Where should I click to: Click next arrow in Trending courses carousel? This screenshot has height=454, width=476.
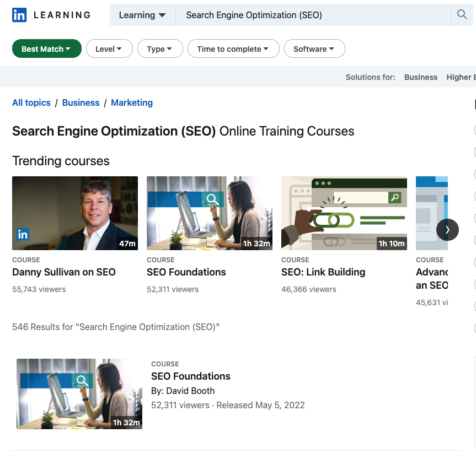pos(447,230)
